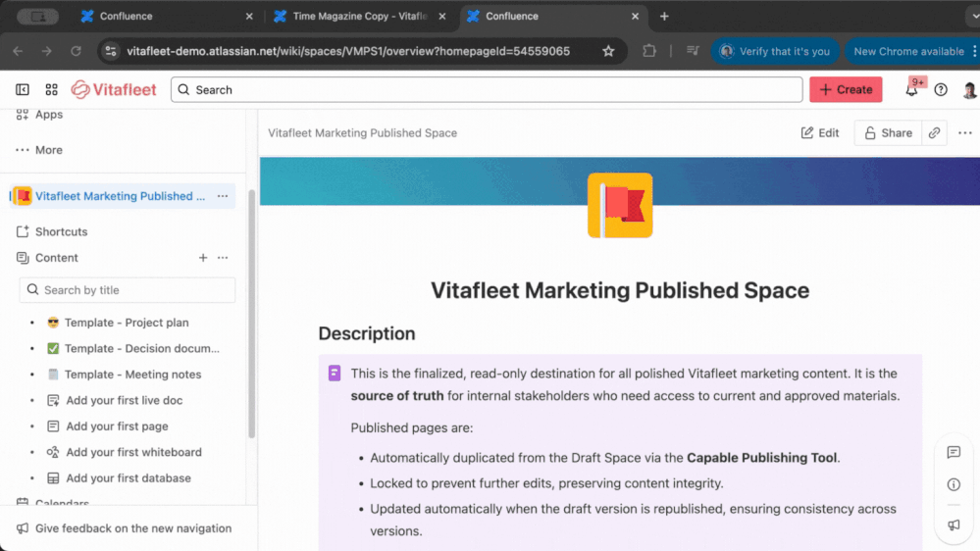Go to Vitafleet home logo
Viewport: 980px width, 551px height.
(x=113, y=90)
